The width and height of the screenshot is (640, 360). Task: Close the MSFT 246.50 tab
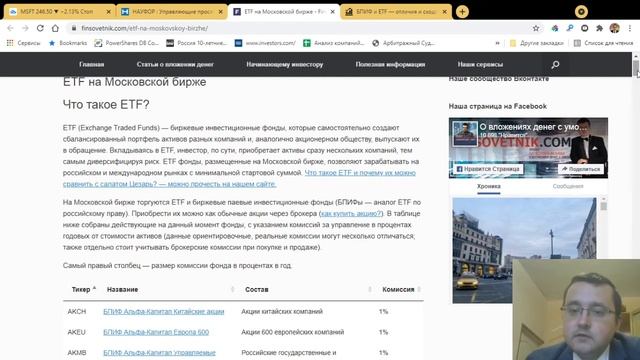pyautogui.click(x=109, y=12)
